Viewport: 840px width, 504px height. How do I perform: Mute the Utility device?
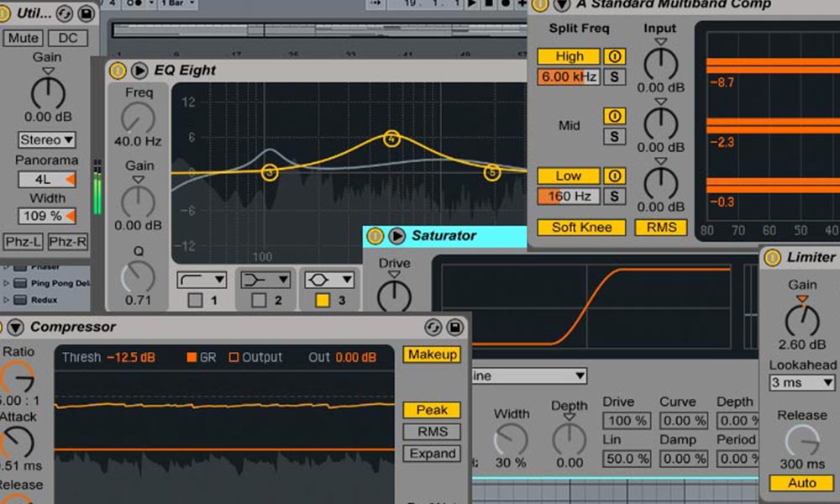(23, 38)
